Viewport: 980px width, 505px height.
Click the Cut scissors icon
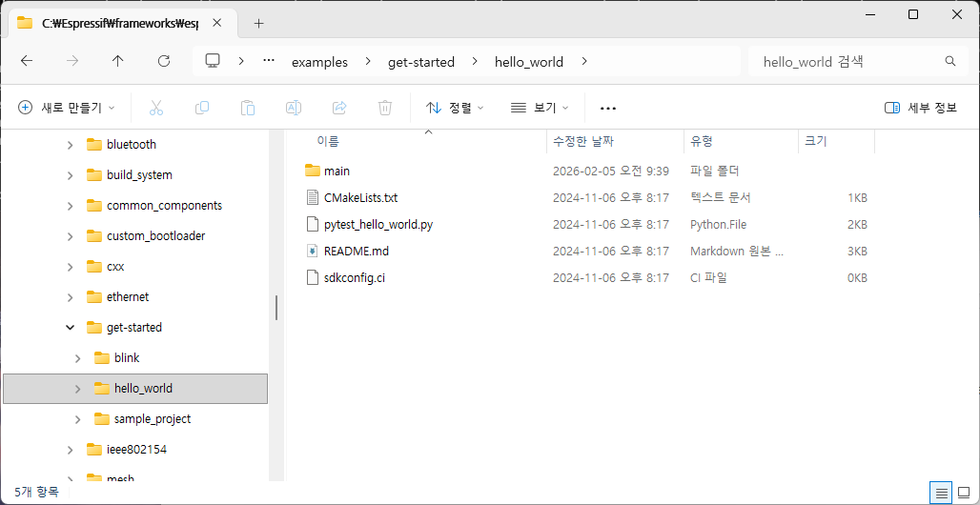156,108
